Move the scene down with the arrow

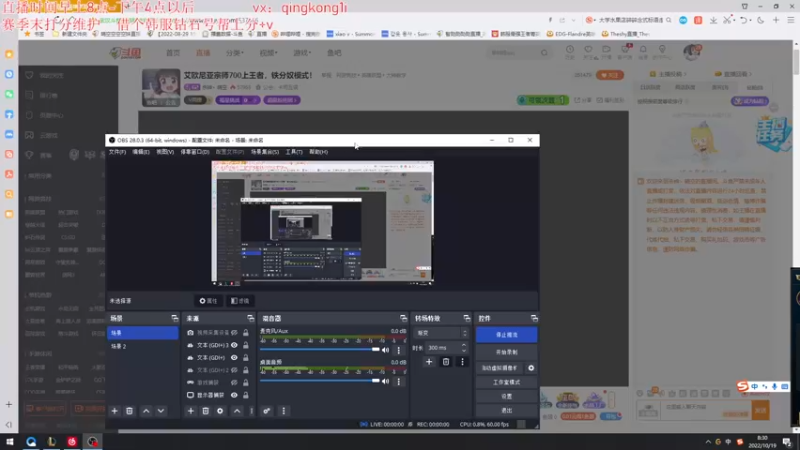pyautogui.click(x=161, y=411)
